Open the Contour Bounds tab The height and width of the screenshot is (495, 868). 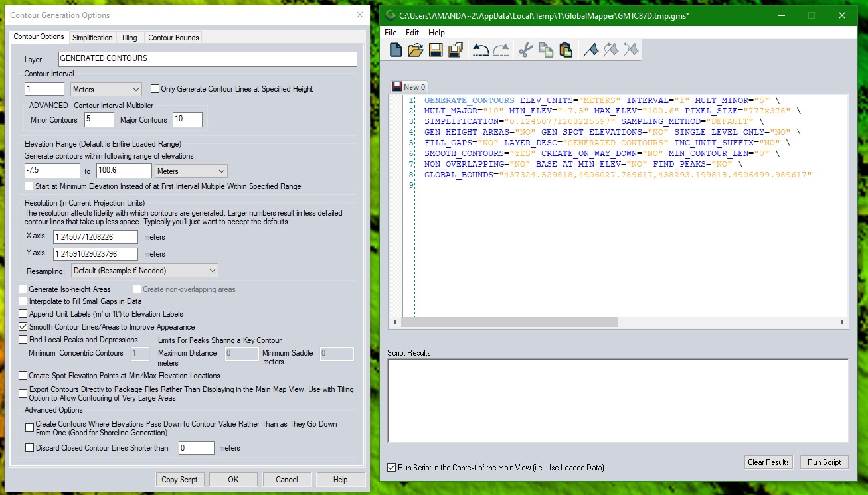pyautogui.click(x=173, y=38)
